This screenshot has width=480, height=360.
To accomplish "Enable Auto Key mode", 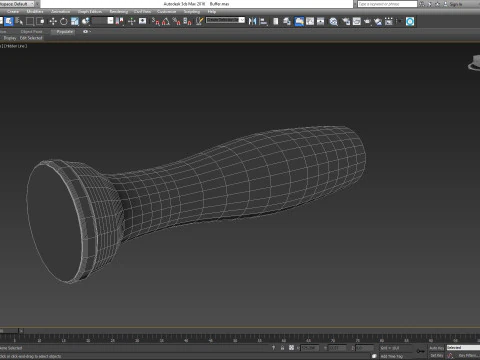I will pyautogui.click(x=436, y=348).
